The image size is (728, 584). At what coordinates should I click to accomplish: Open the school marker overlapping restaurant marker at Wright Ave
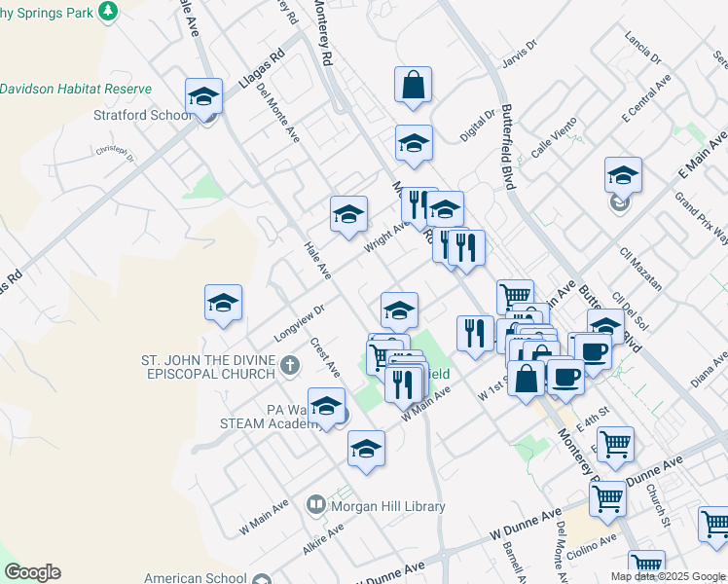(445, 210)
